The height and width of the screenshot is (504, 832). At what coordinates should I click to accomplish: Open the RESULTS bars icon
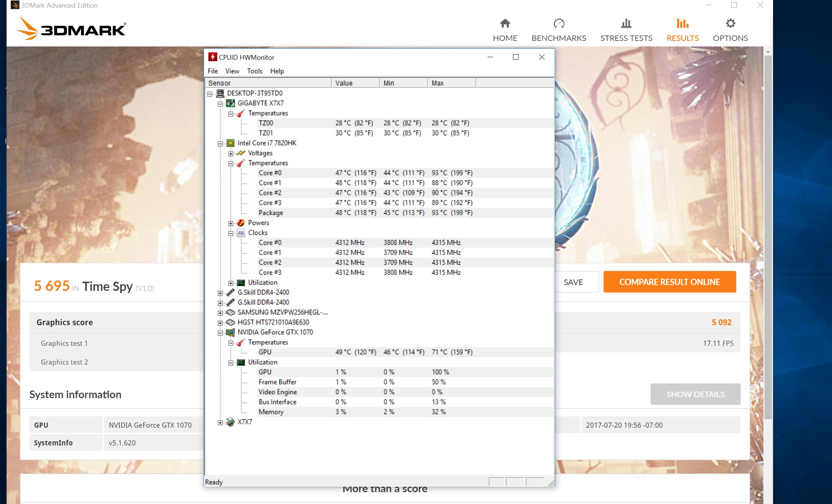682,23
